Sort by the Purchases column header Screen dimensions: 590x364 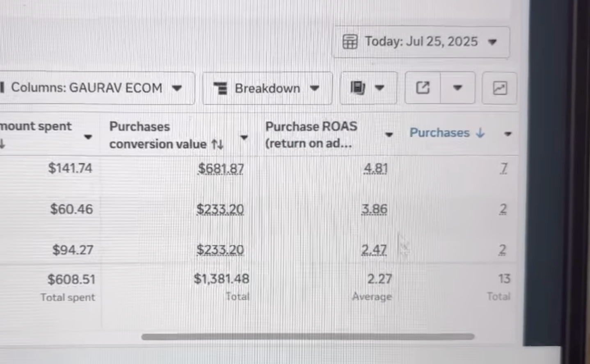(439, 132)
